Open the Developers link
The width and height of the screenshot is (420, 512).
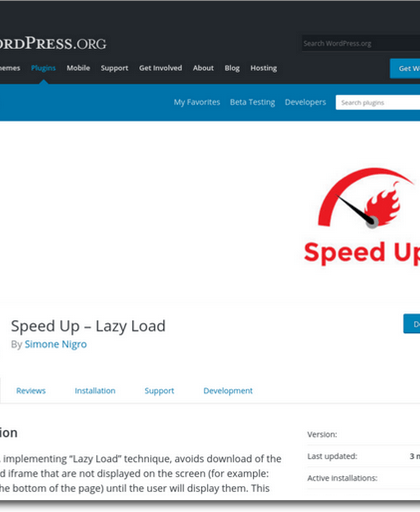point(305,102)
